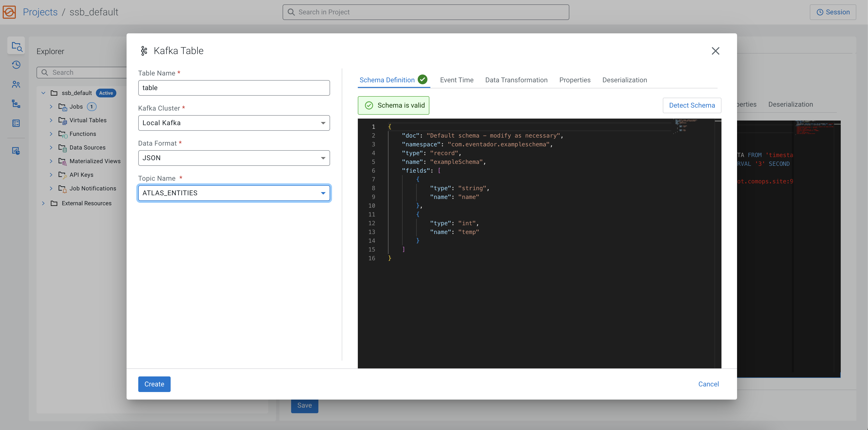Click the Materialized Views folder icon
This screenshot has width=868, height=430.
click(63, 161)
